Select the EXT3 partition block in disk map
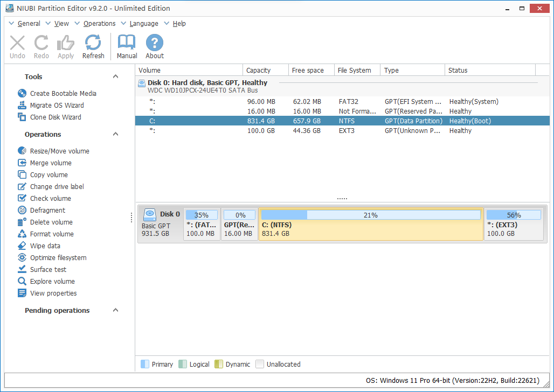The width and height of the screenshot is (554, 392). (514, 225)
